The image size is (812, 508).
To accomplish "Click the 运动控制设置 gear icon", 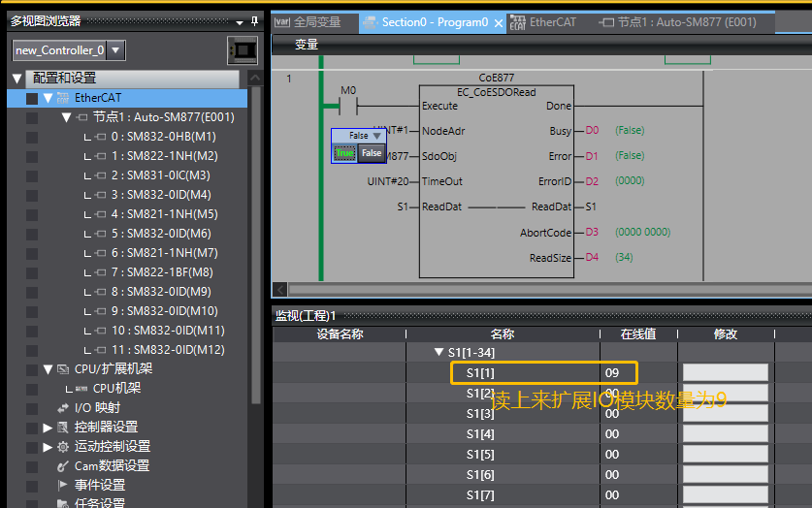I will (x=63, y=447).
